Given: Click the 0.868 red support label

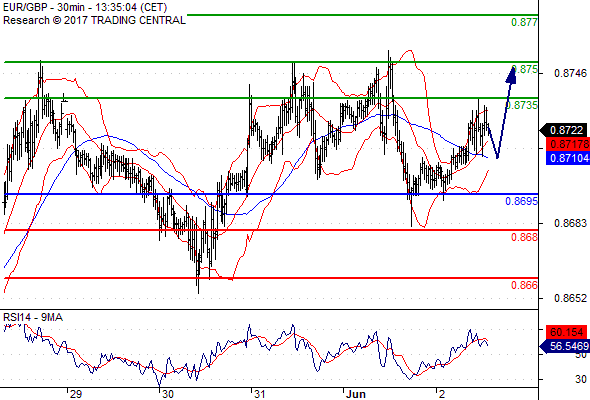Looking at the screenshot, I should coord(524,237).
